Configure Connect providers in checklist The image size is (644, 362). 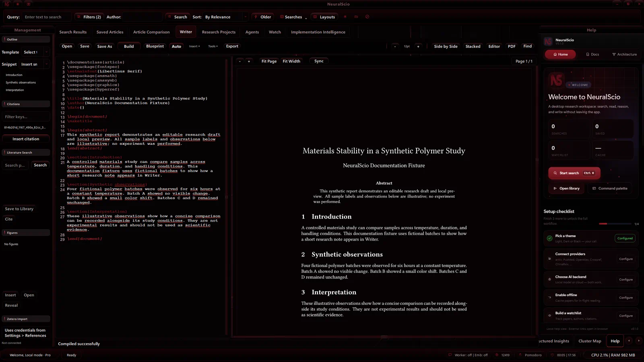(626, 259)
